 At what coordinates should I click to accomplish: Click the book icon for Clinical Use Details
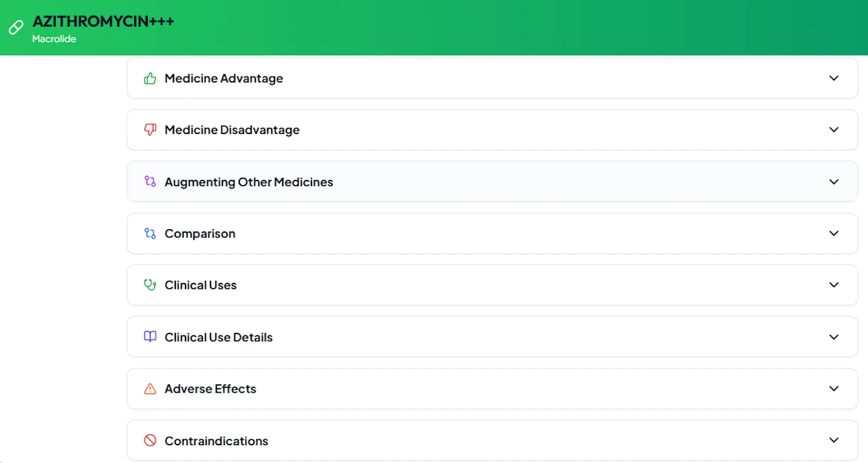pos(150,337)
